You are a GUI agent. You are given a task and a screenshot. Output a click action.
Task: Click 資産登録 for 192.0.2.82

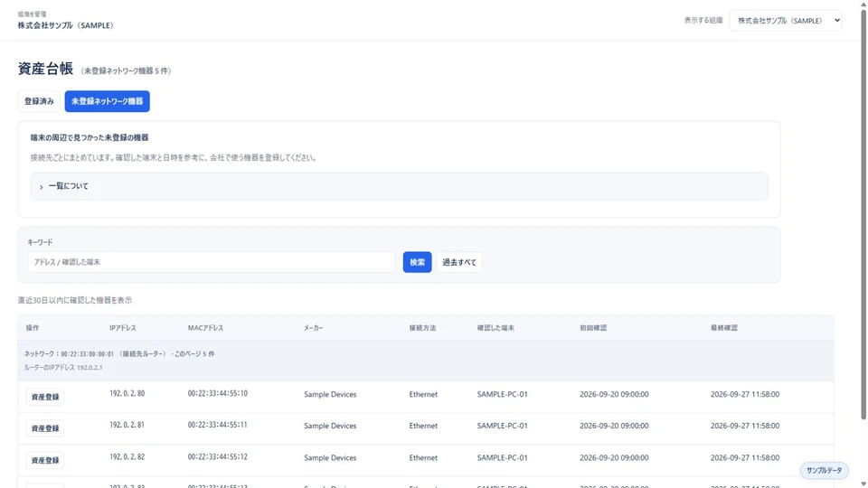(45, 460)
